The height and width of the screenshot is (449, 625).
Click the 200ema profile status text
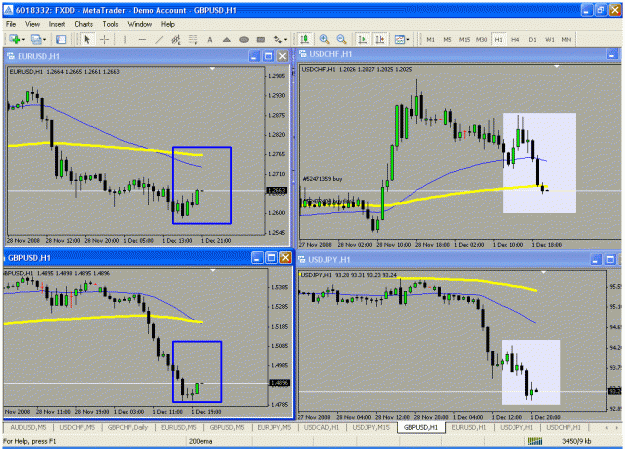pos(200,441)
